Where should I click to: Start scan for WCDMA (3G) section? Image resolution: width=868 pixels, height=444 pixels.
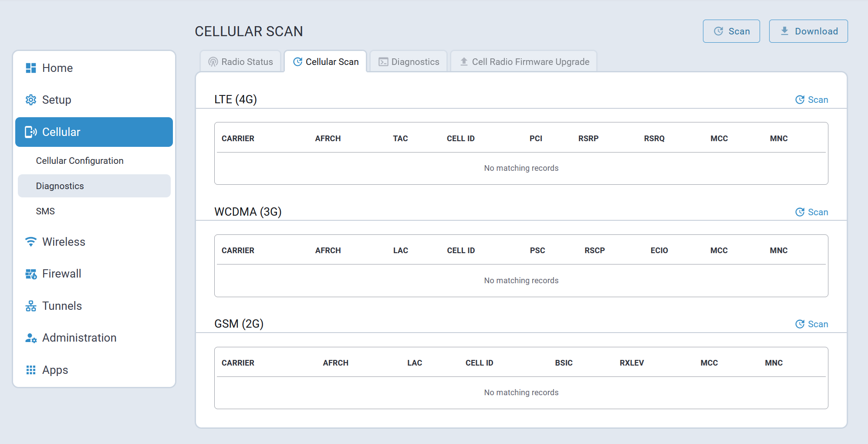pyautogui.click(x=811, y=212)
